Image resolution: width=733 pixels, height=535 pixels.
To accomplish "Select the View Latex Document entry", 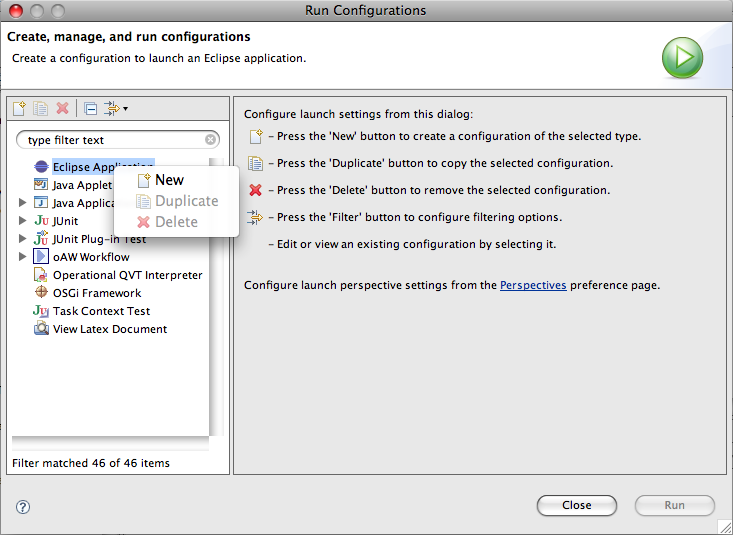I will pos(110,329).
